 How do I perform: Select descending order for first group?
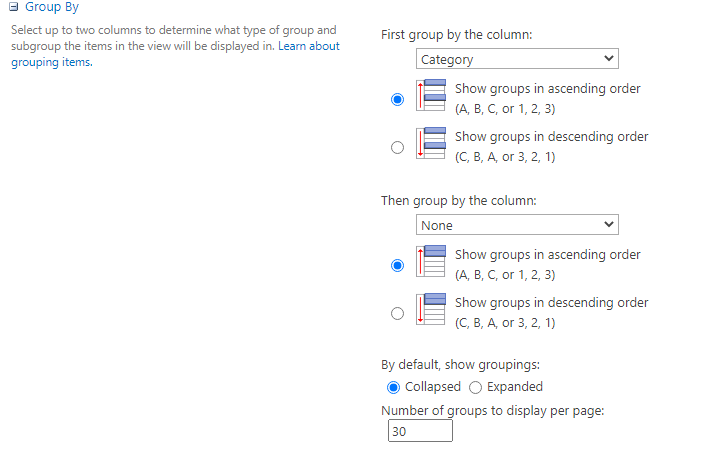(x=397, y=147)
